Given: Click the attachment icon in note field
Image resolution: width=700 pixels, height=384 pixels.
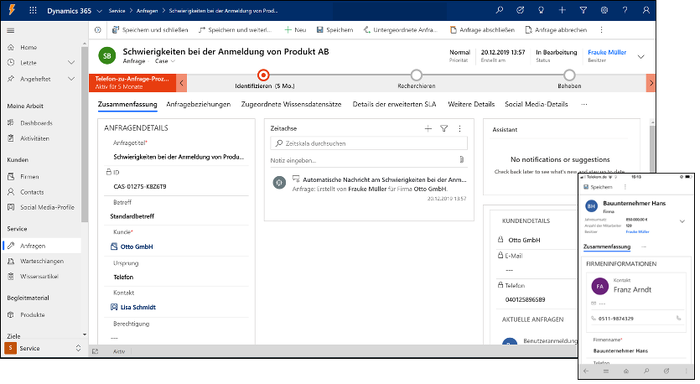Looking at the screenshot, I should click(x=462, y=159).
